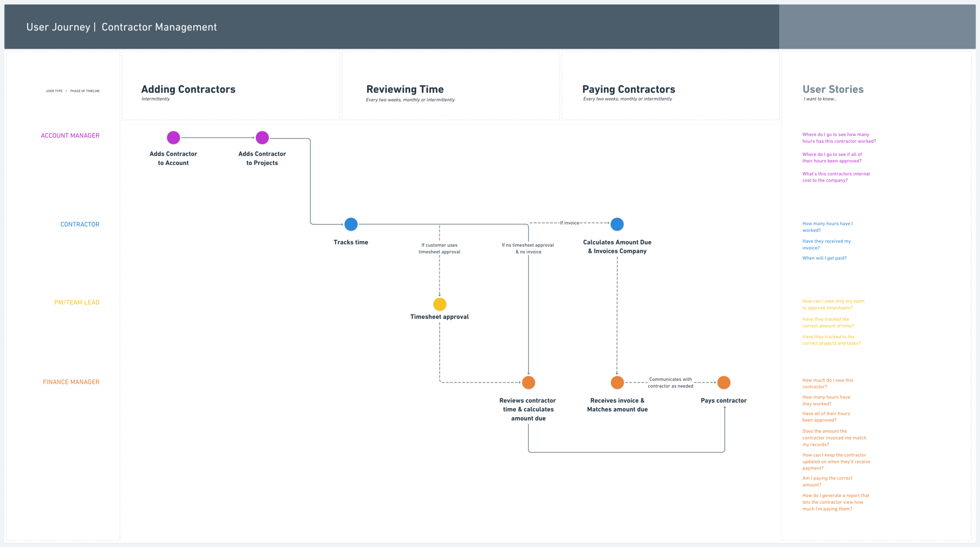Select the orange 'Receives invoice' node
Viewport: 980px width, 547px height.
coord(617,382)
